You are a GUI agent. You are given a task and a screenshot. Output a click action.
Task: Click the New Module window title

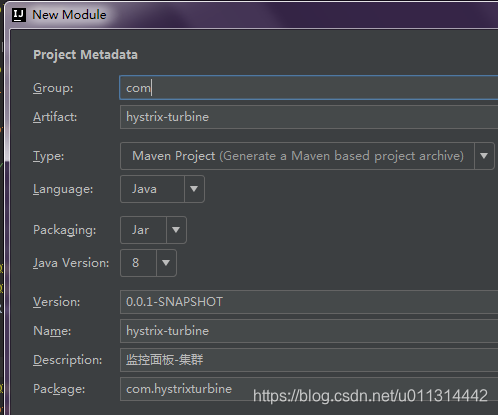69,15
